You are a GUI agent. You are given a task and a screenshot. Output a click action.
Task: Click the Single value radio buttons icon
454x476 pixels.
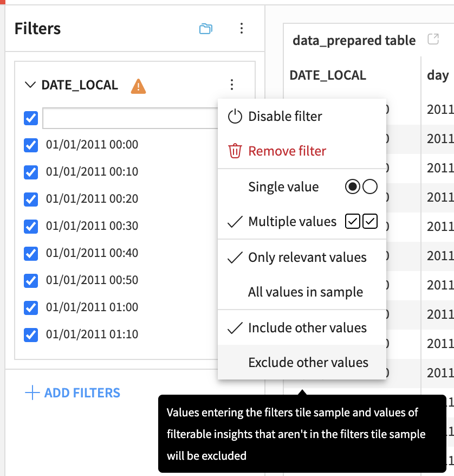click(361, 186)
